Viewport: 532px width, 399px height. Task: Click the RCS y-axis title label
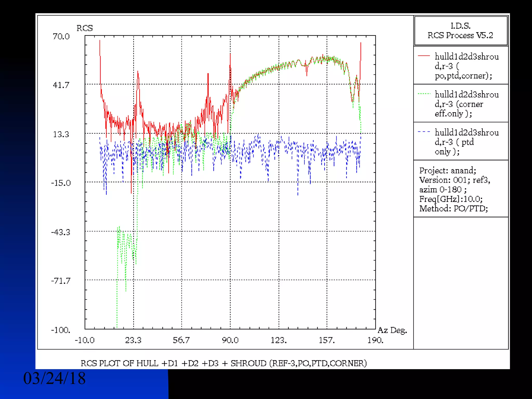pyautogui.click(x=84, y=28)
